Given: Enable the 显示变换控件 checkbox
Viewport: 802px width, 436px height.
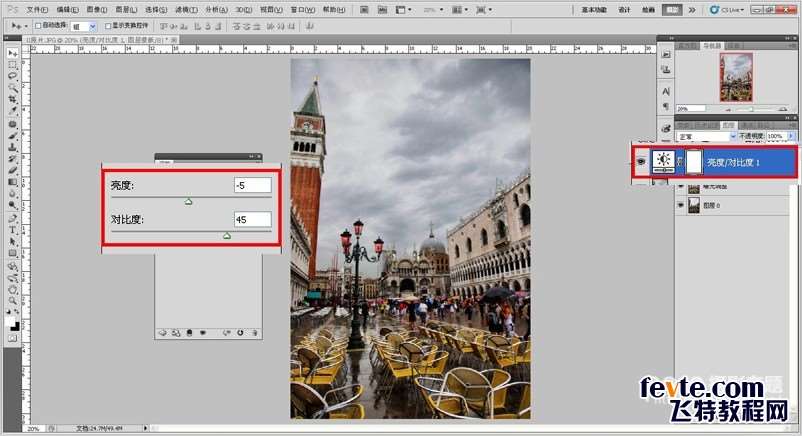Looking at the screenshot, I should click(x=108, y=26).
